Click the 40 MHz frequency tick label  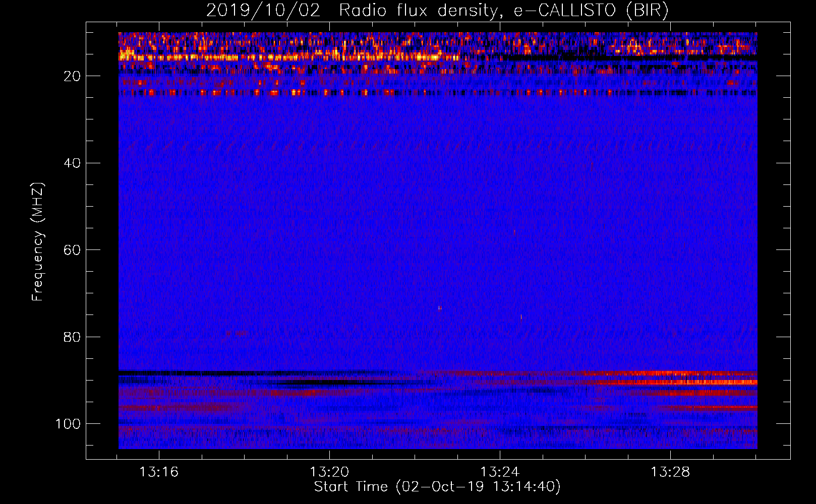[x=72, y=163]
